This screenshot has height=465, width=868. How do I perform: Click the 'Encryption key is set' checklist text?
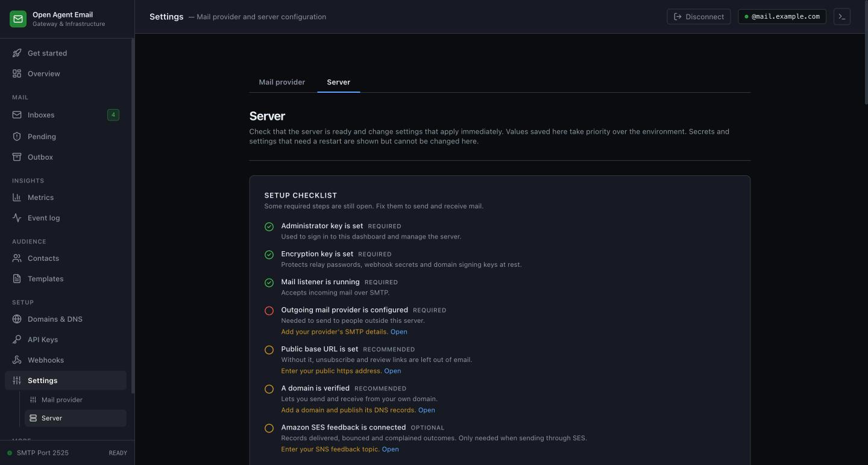pyautogui.click(x=317, y=254)
